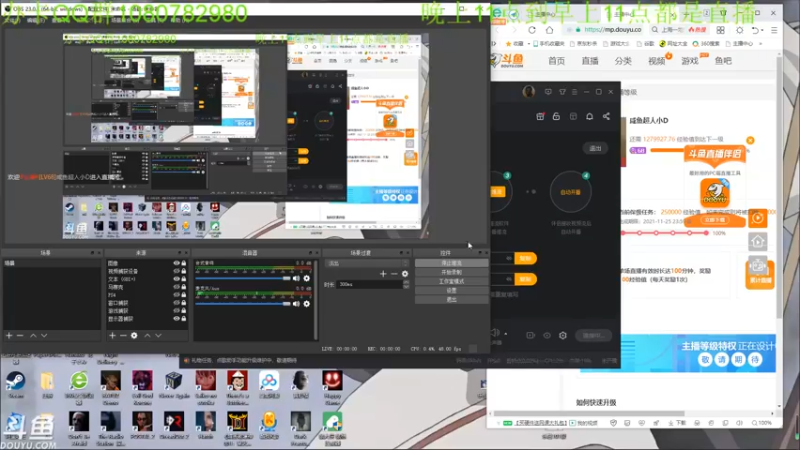Toggle visibility eye of the 文本 (GDI+) source

[176, 279]
